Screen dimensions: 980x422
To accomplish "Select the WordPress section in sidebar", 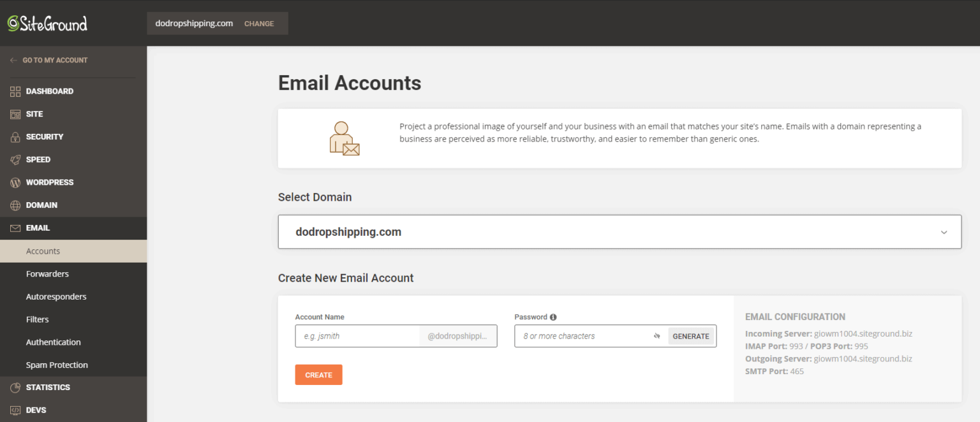I will point(14,182).
